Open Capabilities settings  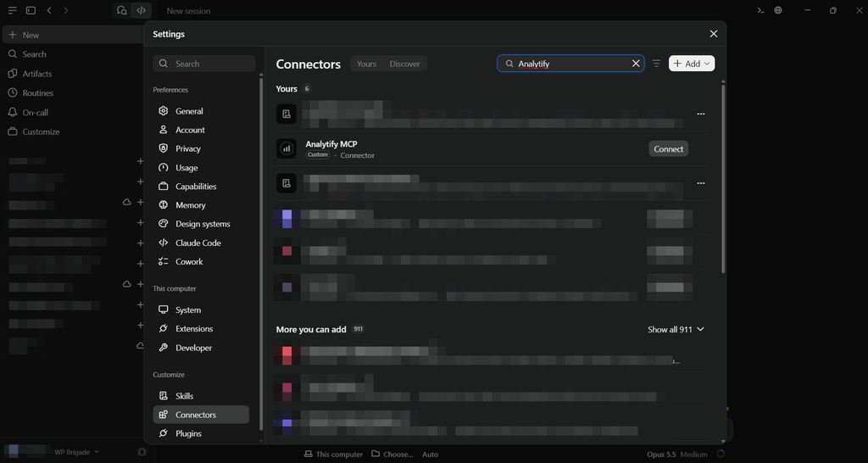coord(201,187)
